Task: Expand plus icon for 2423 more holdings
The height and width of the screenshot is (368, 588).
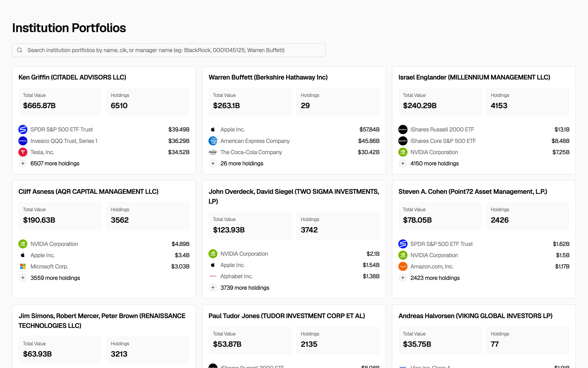Action: pos(403,278)
